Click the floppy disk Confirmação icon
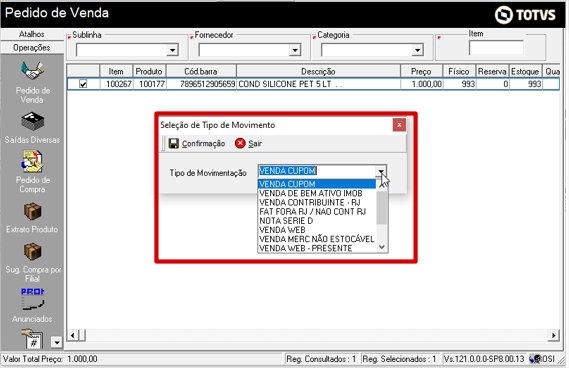The height and width of the screenshot is (368, 569). (x=174, y=144)
